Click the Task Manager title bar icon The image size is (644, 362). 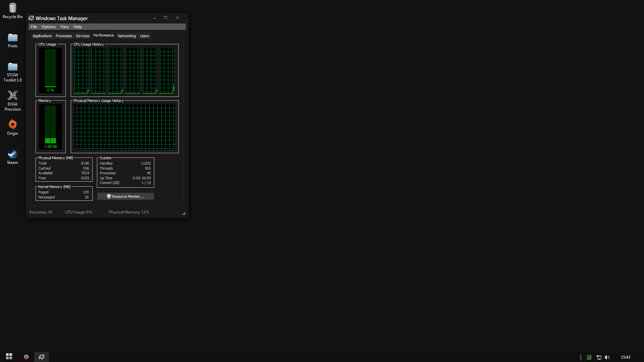coord(31,18)
